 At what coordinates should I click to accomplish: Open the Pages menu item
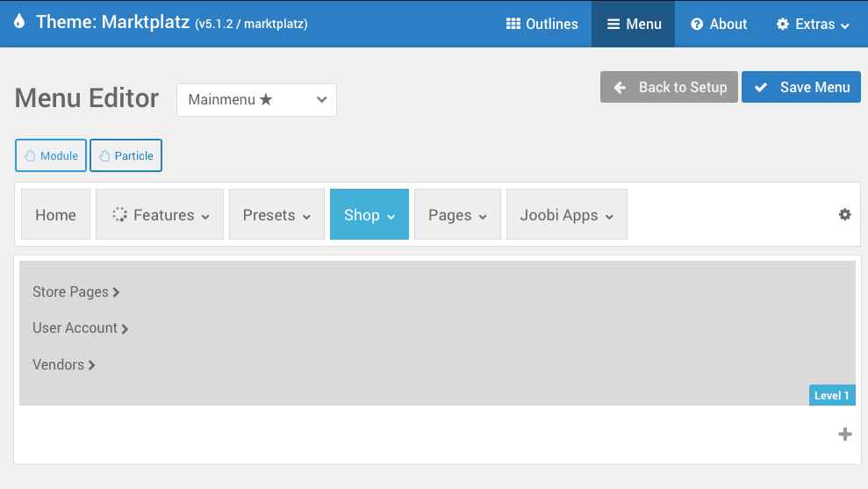[457, 214]
